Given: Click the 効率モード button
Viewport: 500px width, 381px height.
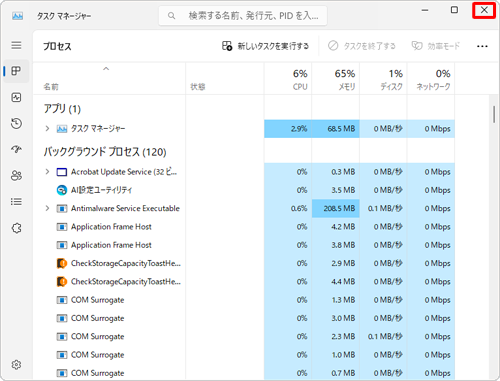Looking at the screenshot, I should coord(436,46).
